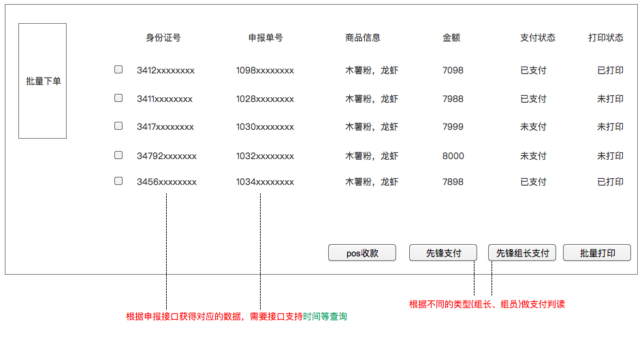Click declaration number 1032xxxxxxxx
Image resolution: width=644 pixels, height=340 pixels.
(265, 156)
